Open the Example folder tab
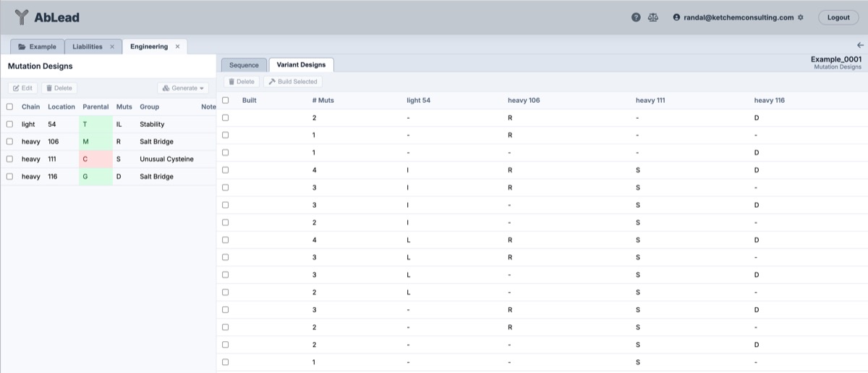The width and height of the screenshot is (868, 373). pyautogui.click(x=37, y=46)
